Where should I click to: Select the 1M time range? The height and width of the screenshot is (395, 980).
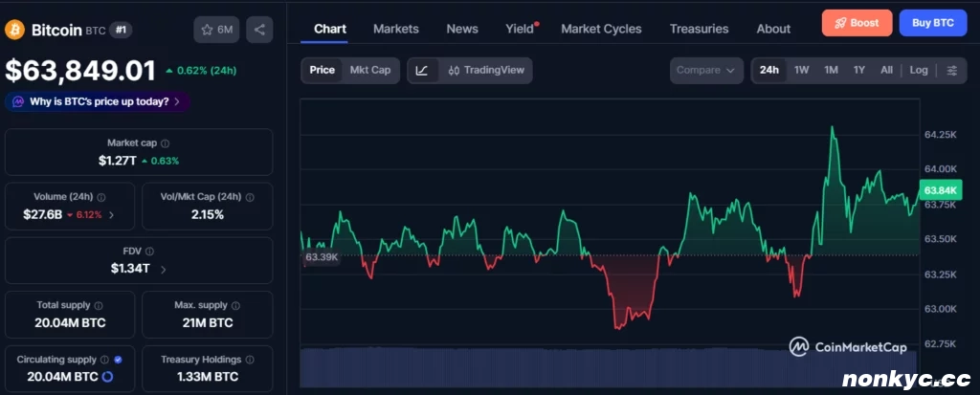(831, 70)
